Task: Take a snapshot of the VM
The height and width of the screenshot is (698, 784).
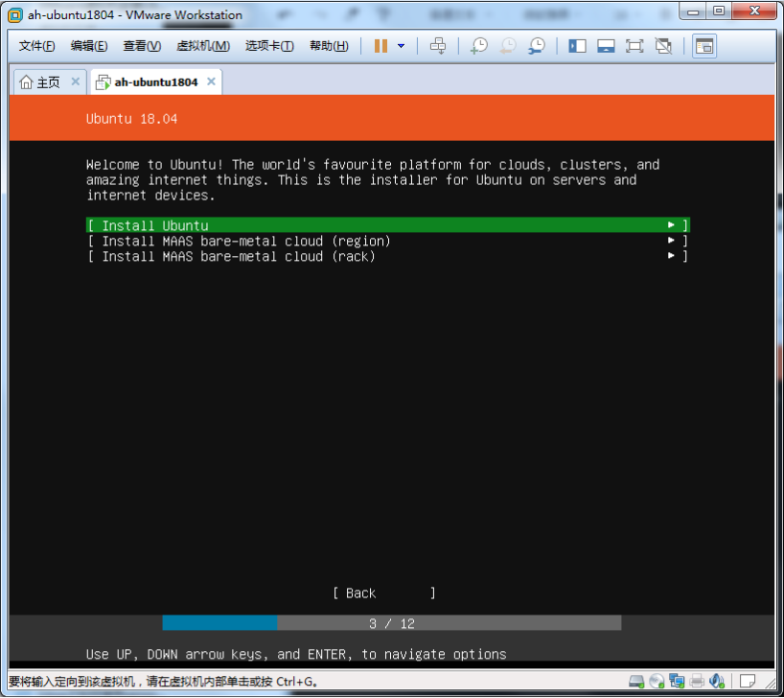Action: [478, 46]
